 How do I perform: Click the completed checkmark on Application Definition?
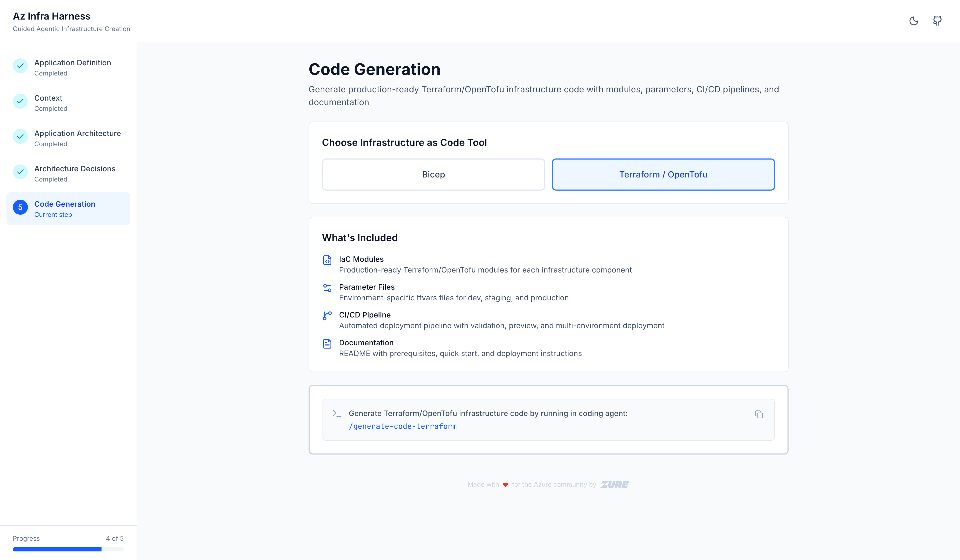point(20,66)
